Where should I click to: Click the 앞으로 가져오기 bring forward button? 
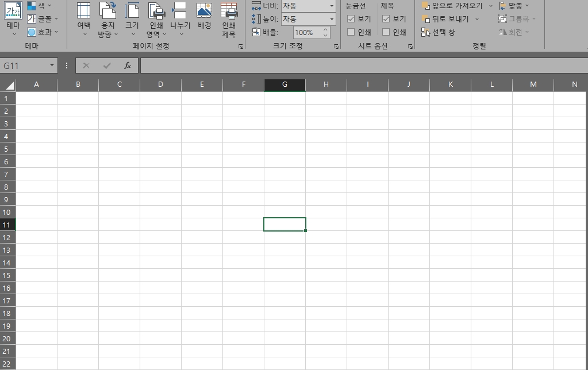[452, 6]
